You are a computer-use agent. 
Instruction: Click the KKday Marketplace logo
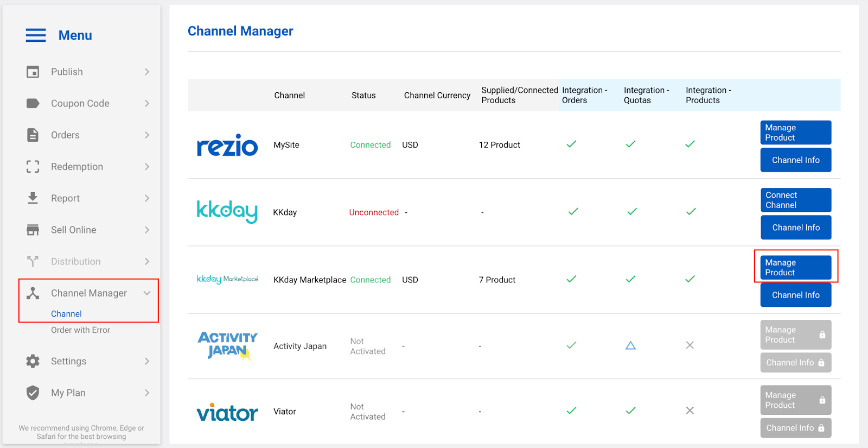tap(227, 279)
